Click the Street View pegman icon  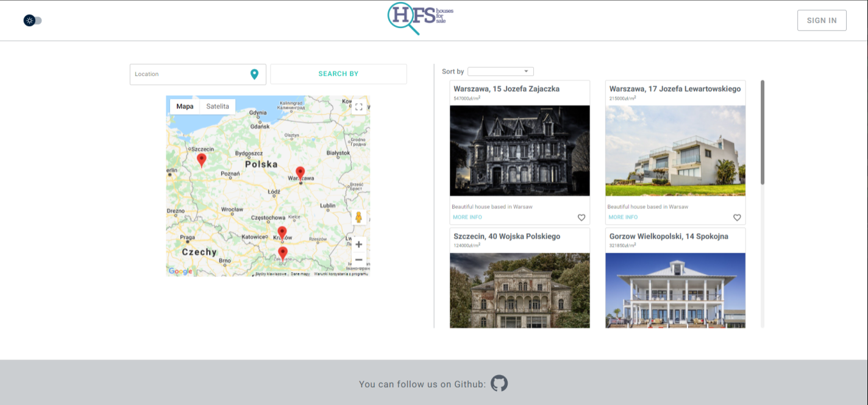[x=359, y=217]
